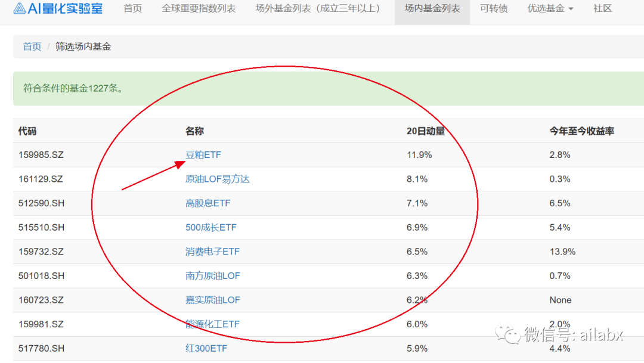Open the 嘉实原油LOF fund link
Image resolution: width=644 pixels, height=363 pixels.
[x=213, y=300]
